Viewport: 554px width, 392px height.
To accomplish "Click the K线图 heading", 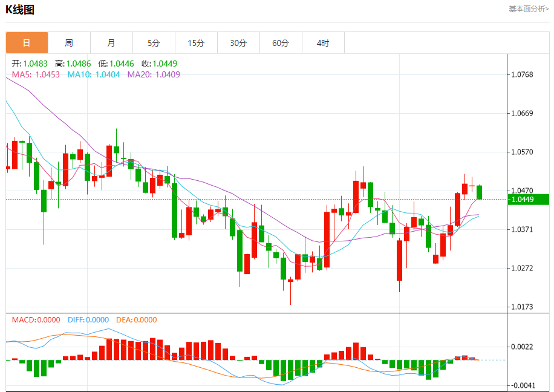I will pyautogui.click(x=20, y=10).
